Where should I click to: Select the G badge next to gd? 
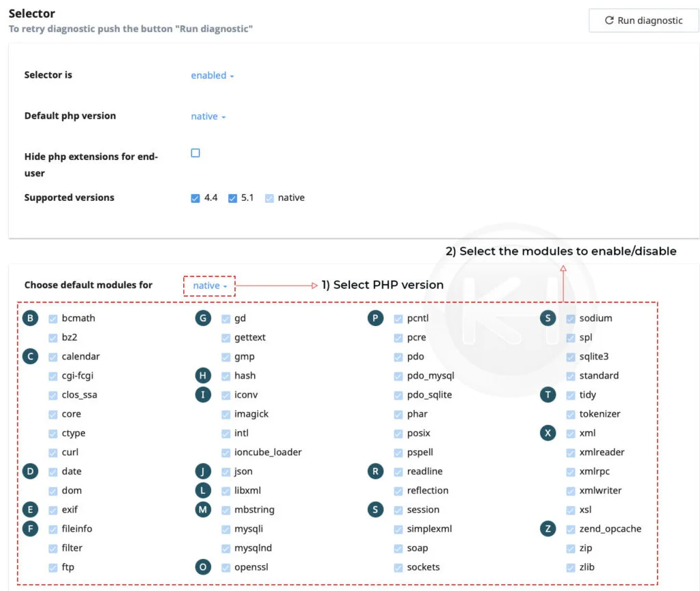click(x=202, y=318)
